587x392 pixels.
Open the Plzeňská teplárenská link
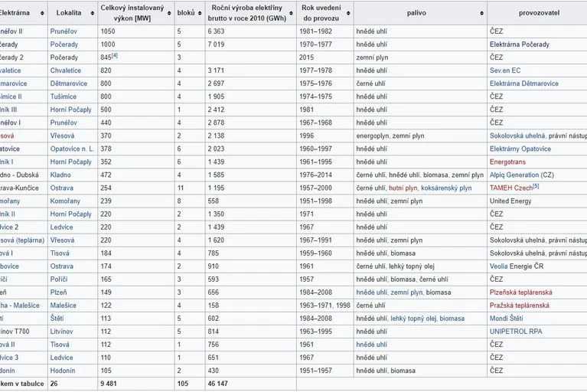coord(520,292)
